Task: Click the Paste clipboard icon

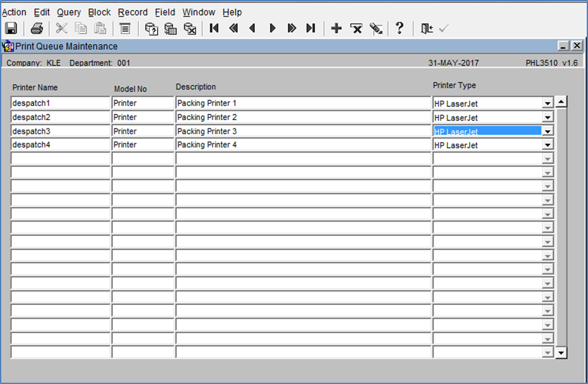Action: 100,29
